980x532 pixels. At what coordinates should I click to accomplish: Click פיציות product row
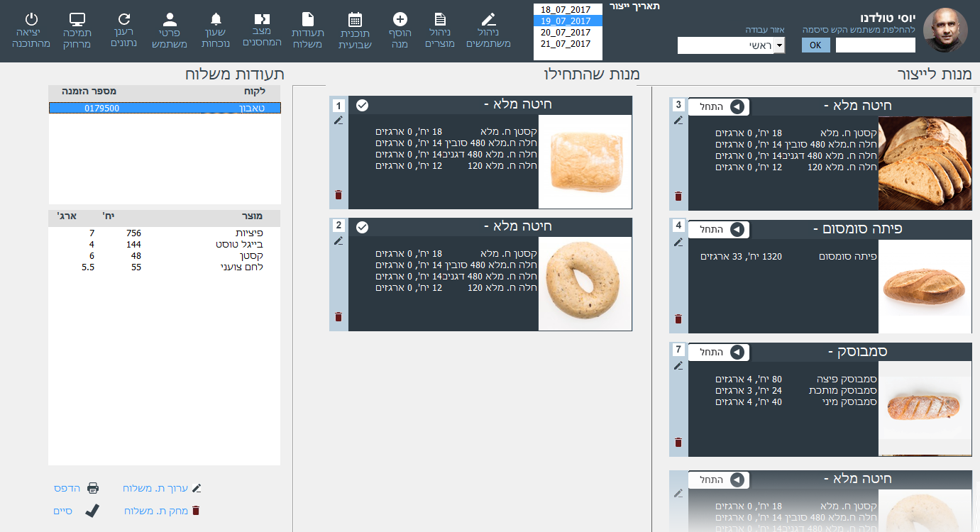pos(165,233)
